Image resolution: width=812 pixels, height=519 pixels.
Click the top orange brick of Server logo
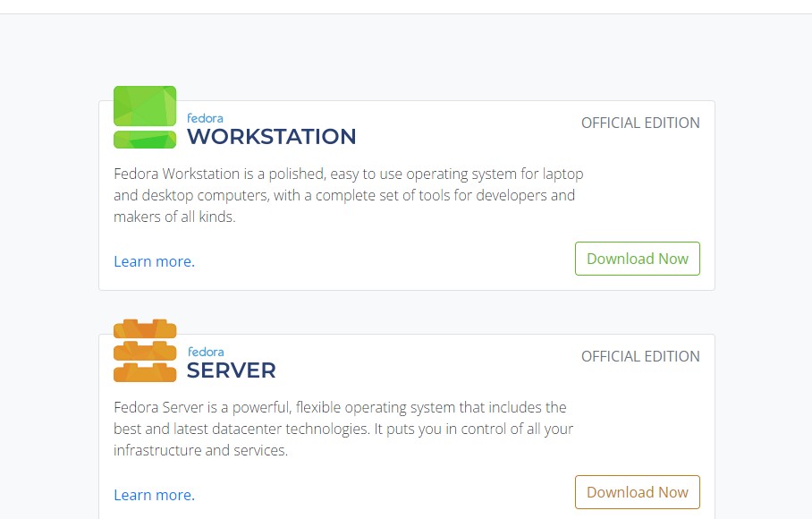coord(145,329)
